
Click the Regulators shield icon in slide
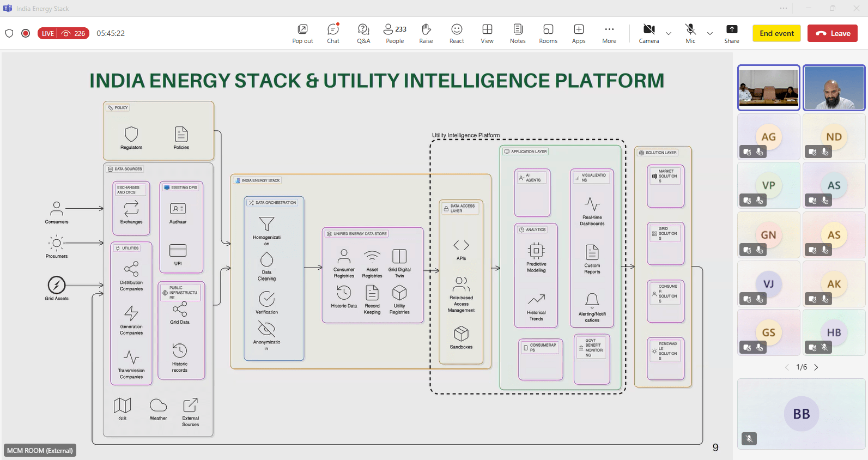(x=131, y=134)
